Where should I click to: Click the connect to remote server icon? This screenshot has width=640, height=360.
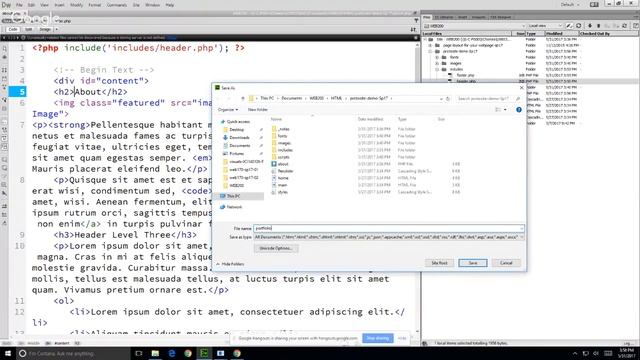(569, 26)
